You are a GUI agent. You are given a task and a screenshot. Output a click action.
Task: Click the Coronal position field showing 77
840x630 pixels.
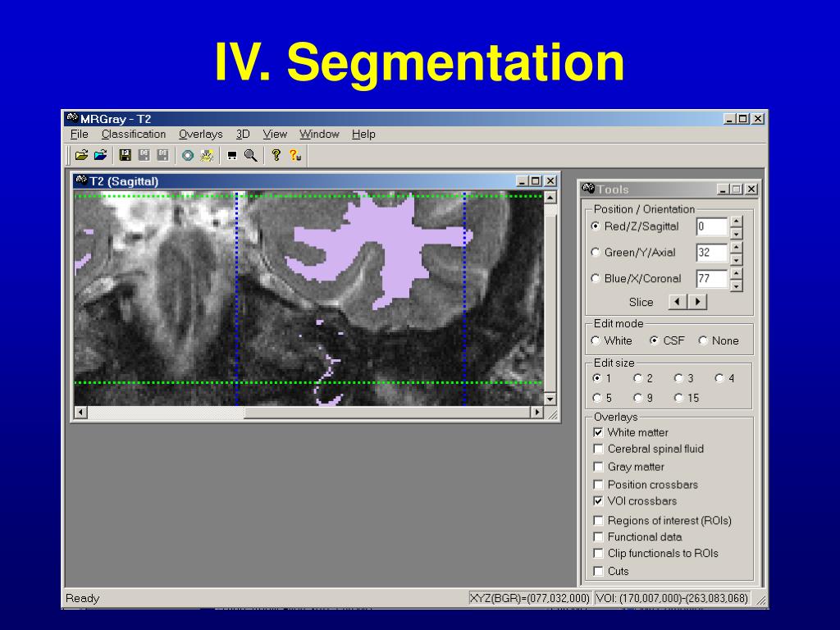[712, 279]
